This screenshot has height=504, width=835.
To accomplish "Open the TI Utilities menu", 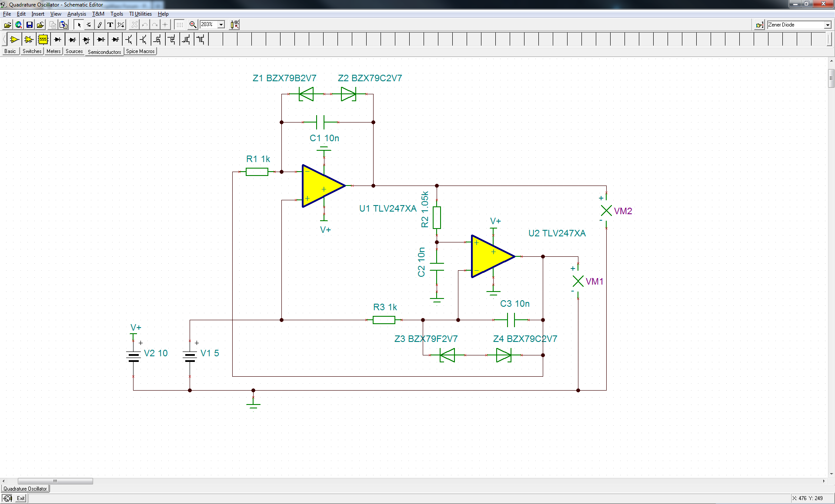I will coord(140,14).
